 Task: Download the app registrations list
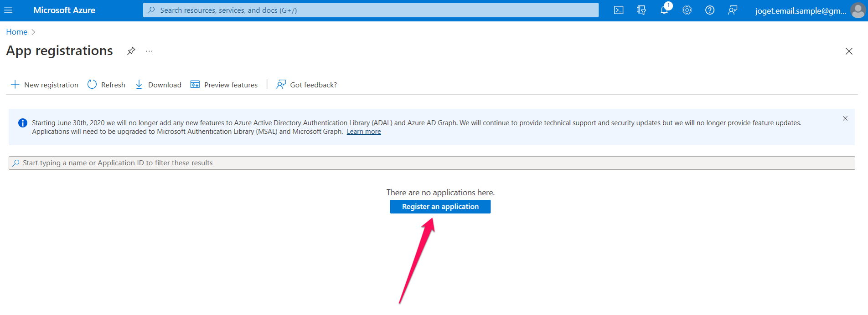(158, 85)
